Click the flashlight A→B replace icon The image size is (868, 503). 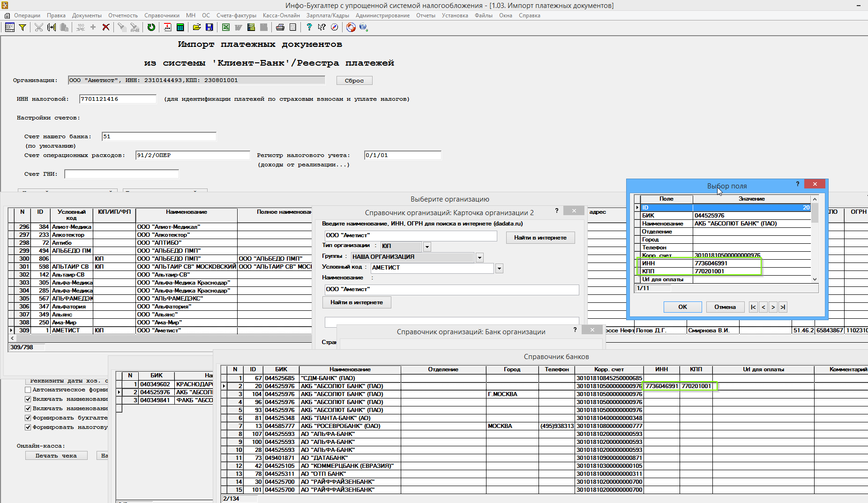point(135,27)
